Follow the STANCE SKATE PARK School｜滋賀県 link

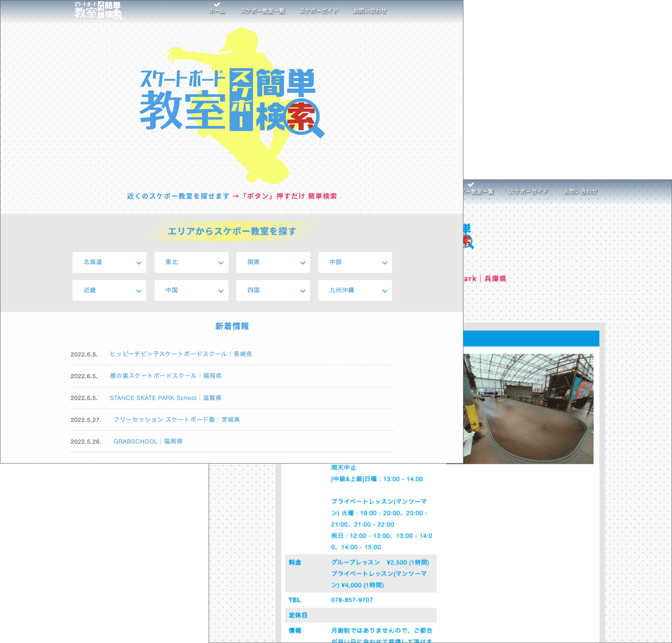[165, 398]
